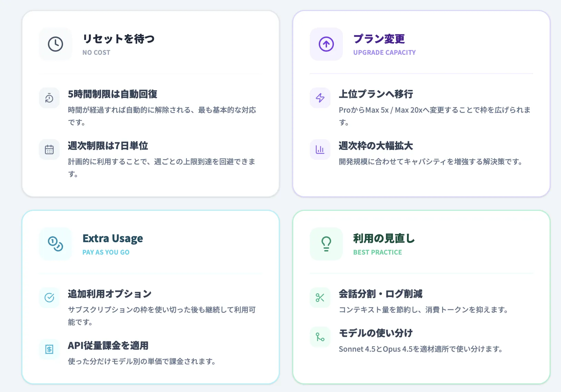Click the BEST PRACTICE label in the green card
This screenshot has height=392, width=561.
click(x=378, y=252)
